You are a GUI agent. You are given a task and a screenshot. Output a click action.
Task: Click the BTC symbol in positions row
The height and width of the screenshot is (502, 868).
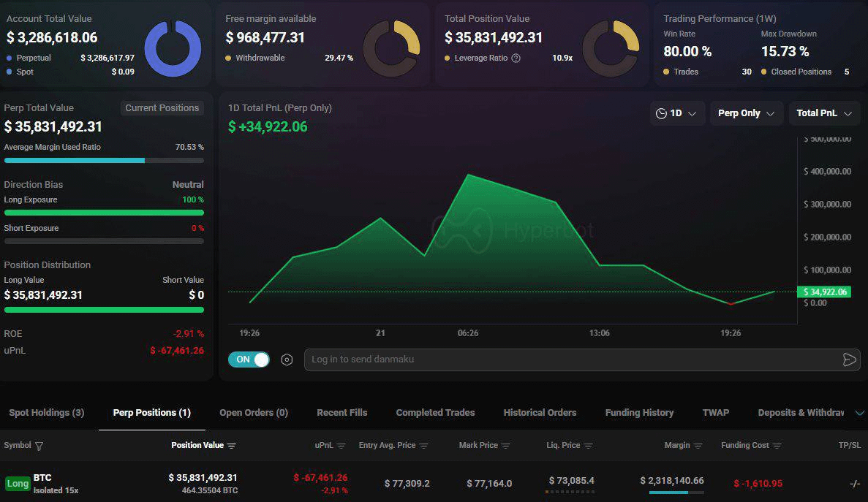point(42,478)
